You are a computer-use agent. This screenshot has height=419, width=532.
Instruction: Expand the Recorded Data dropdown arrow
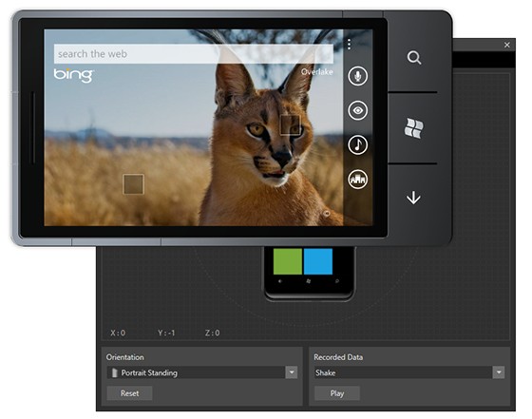pyautogui.click(x=499, y=372)
